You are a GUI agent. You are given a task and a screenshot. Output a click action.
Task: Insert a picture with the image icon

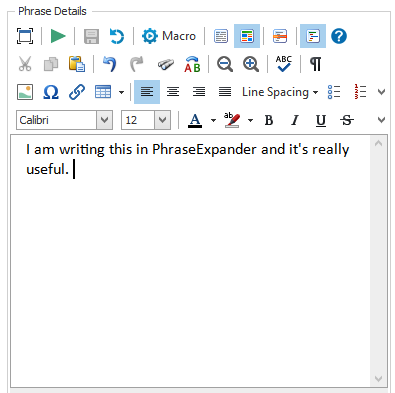point(25,92)
